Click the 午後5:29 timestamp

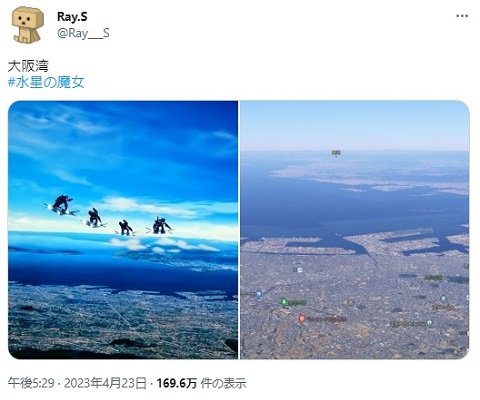pos(31,383)
